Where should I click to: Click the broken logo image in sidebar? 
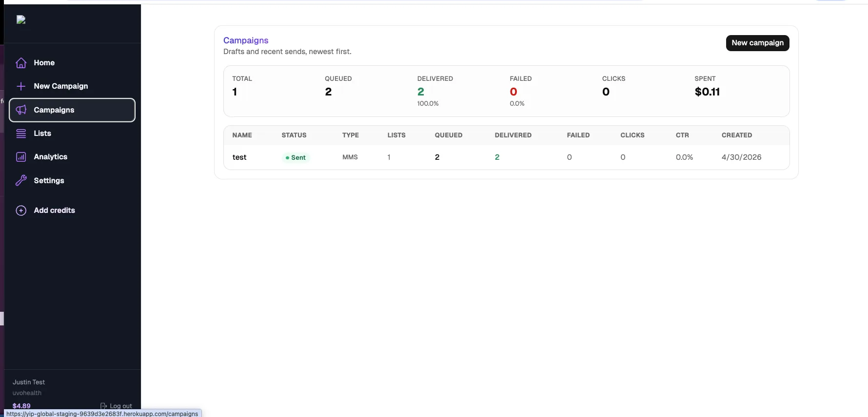pos(21,19)
